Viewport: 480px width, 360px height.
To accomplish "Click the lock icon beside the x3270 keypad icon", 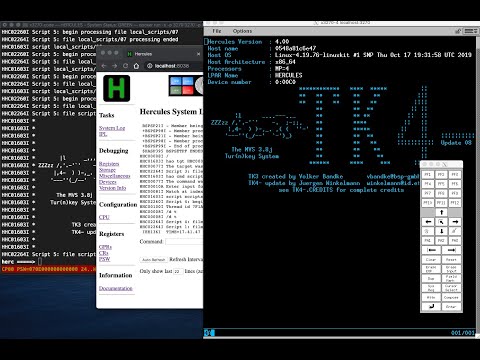I will click(458, 31).
